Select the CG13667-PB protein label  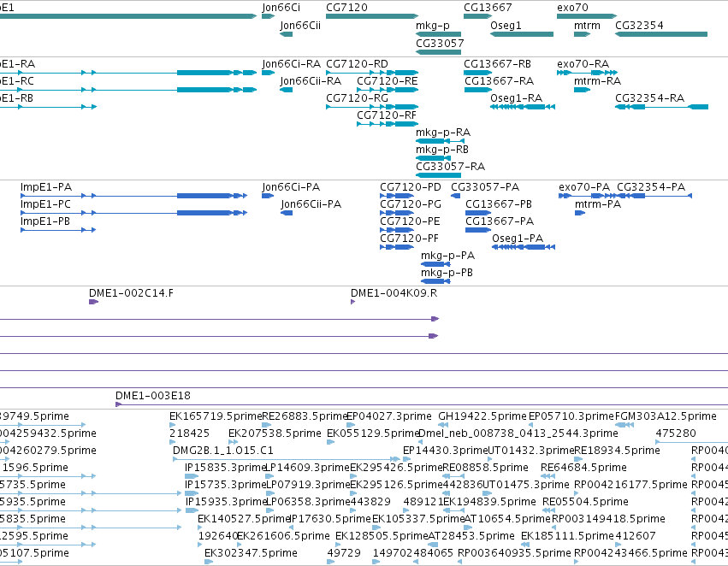point(499,204)
